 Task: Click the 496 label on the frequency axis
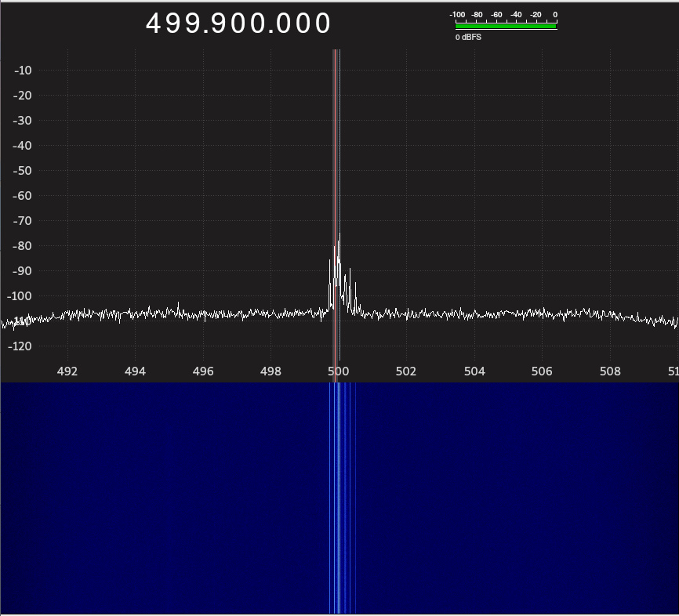tap(203, 371)
